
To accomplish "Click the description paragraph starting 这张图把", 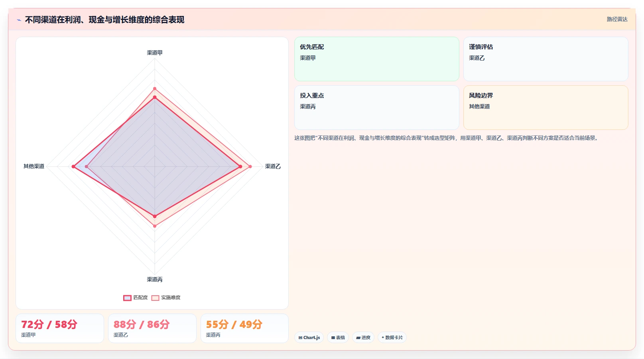I will pyautogui.click(x=447, y=138).
